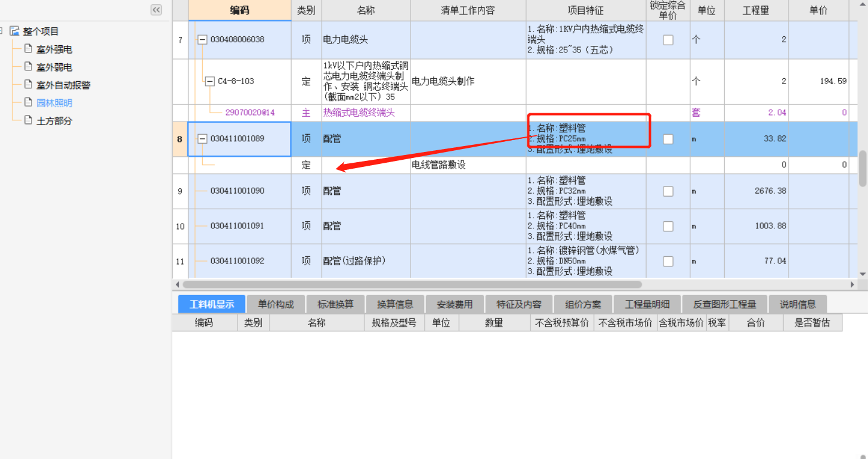
Task: Toggle lock price checkbox for row 030411001089
Action: (668, 139)
